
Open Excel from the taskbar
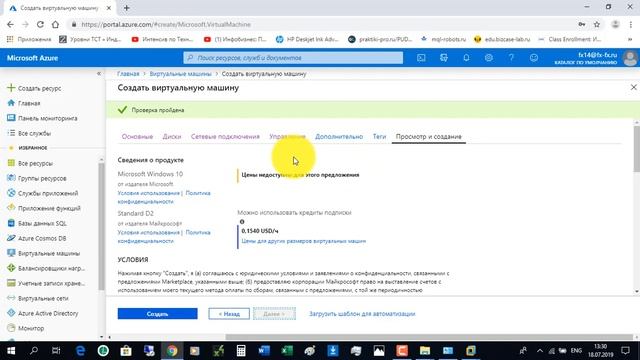(x=287, y=351)
